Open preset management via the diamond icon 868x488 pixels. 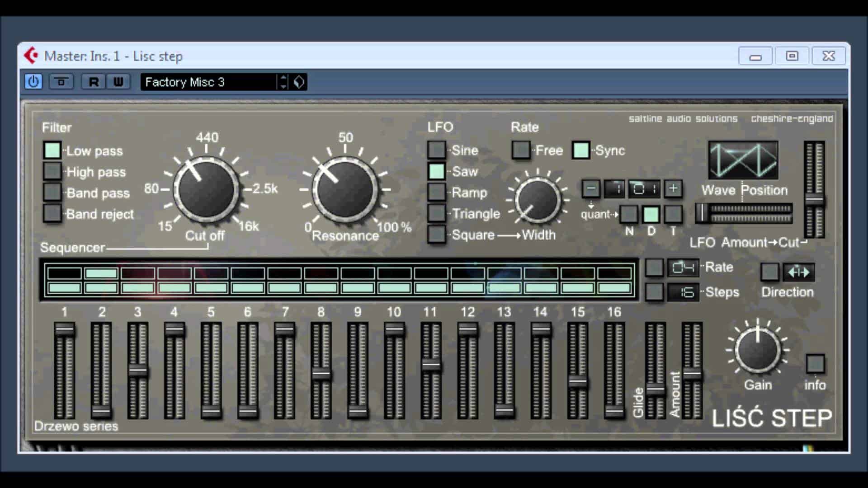[298, 82]
